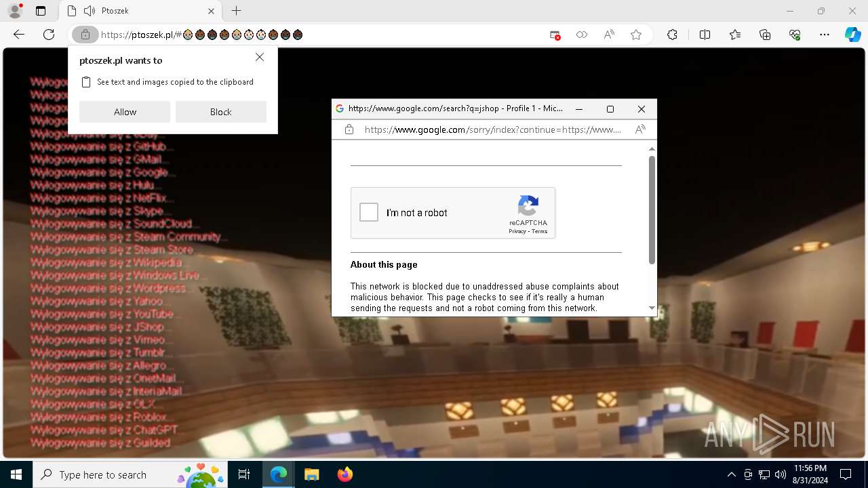Open the Copilot sidebar icon
Viewport: 868px width, 488px height.
[x=852, y=35]
